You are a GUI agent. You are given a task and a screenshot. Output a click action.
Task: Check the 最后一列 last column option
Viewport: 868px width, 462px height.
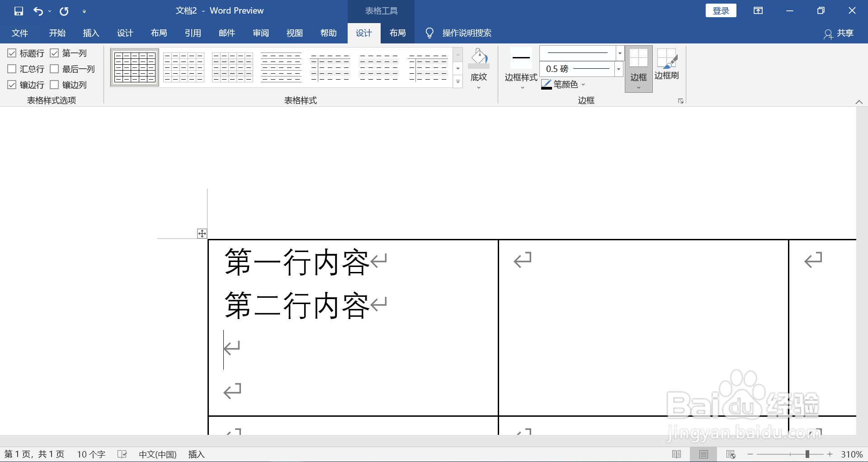(x=55, y=69)
